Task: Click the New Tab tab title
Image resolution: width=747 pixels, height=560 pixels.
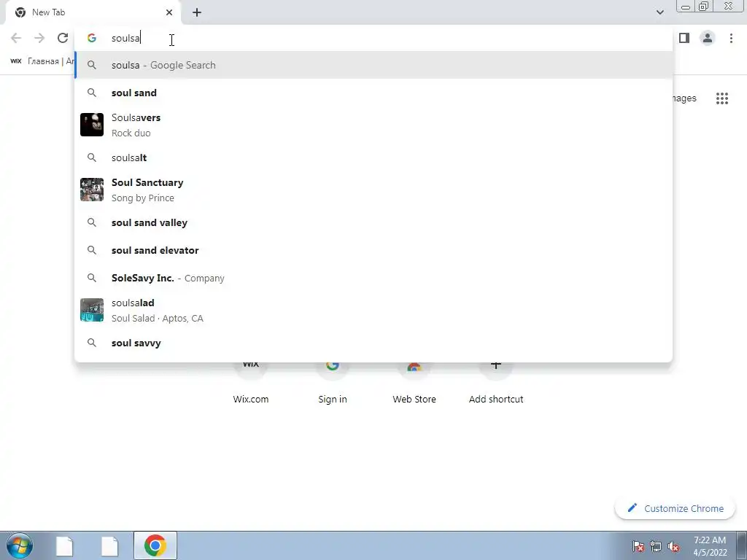Action: [49, 12]
